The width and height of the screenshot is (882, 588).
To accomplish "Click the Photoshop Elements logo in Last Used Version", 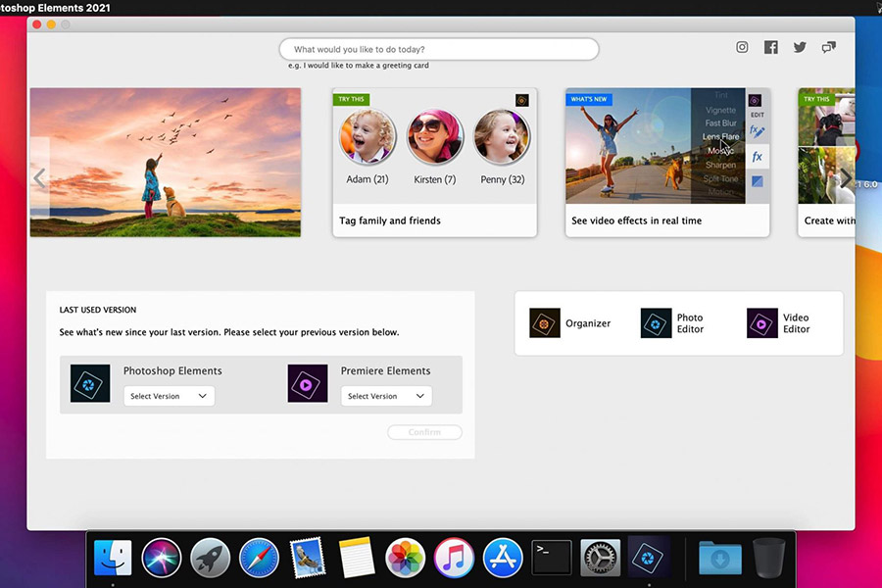I will 90,383.
